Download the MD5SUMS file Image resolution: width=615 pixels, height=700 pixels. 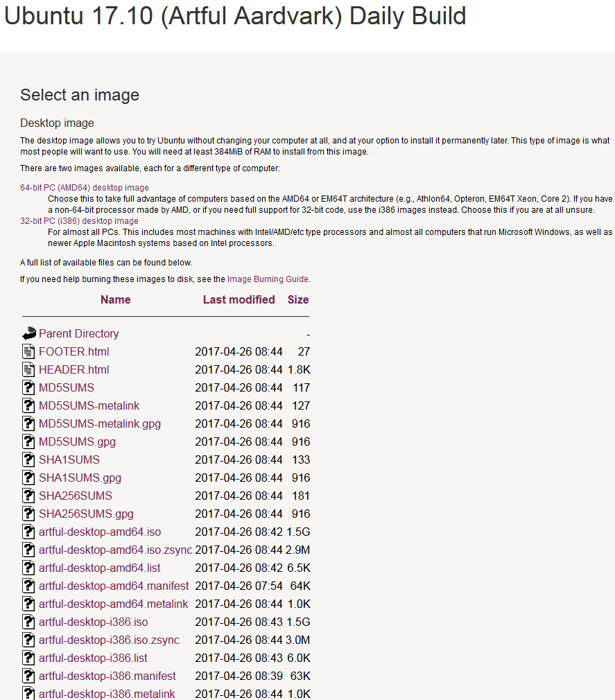tap(67, 387)
